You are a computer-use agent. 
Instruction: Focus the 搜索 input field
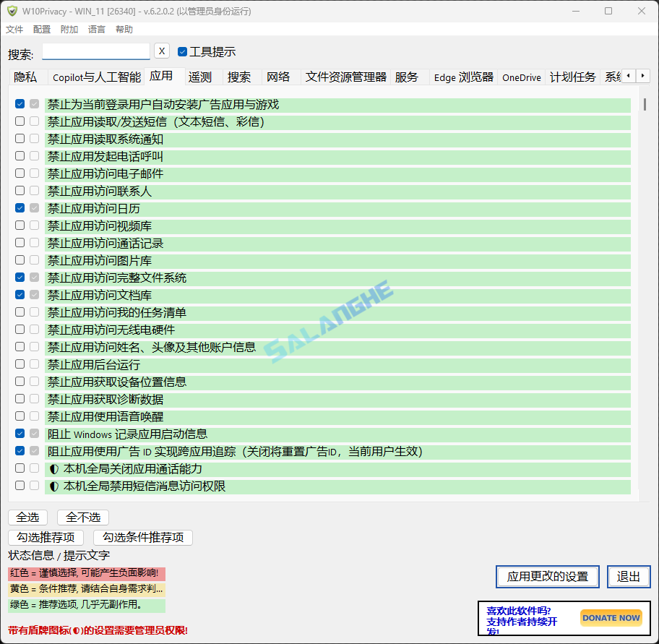(96, 51)
